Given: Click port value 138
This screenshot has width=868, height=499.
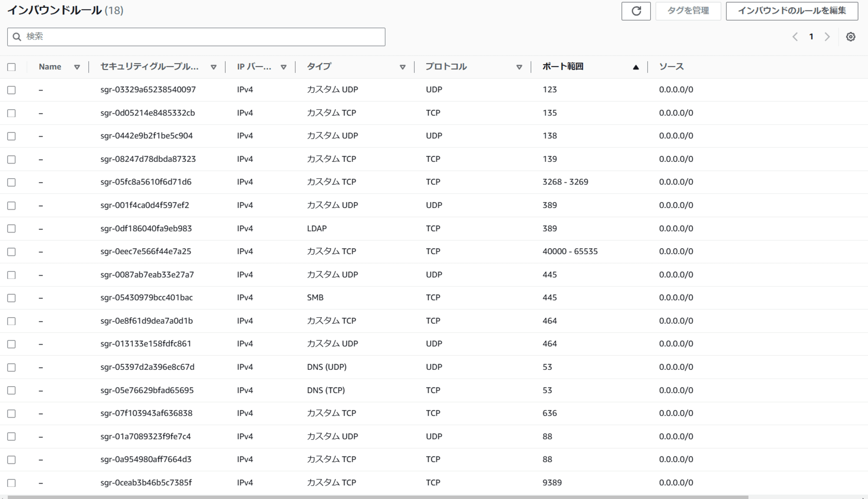Looking at the screenshot, I should tap(549, 136).
